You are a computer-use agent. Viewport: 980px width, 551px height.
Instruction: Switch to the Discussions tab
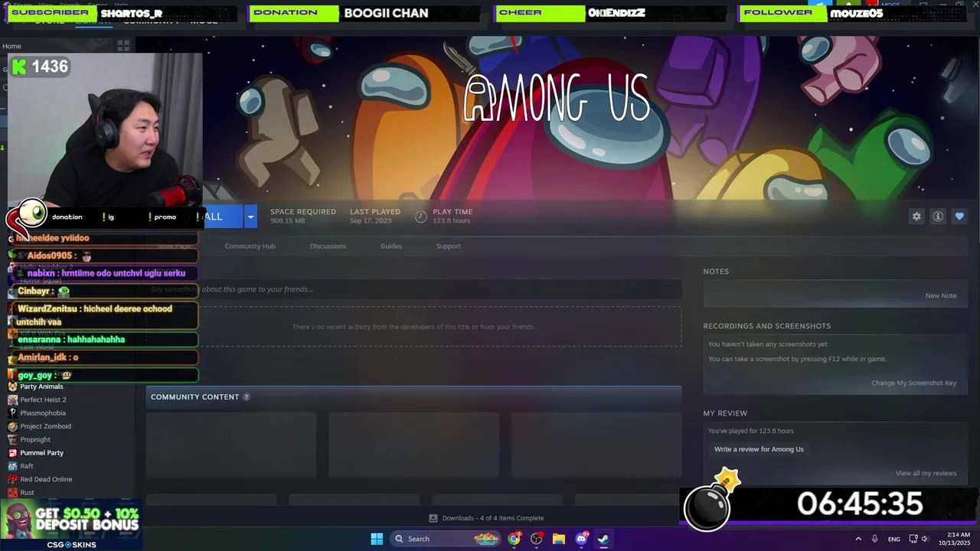pos(328,246)
